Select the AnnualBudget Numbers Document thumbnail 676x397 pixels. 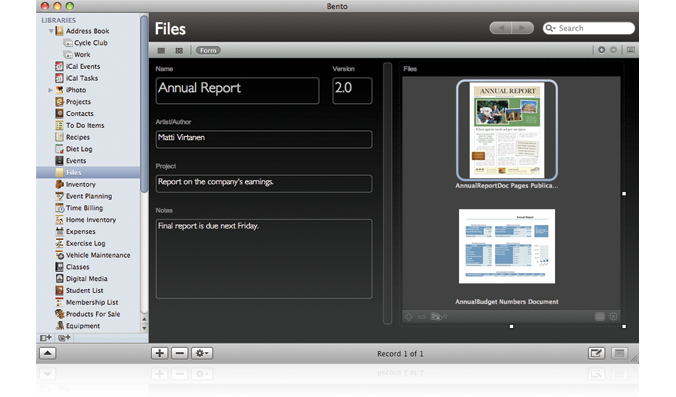pos(507,246)
